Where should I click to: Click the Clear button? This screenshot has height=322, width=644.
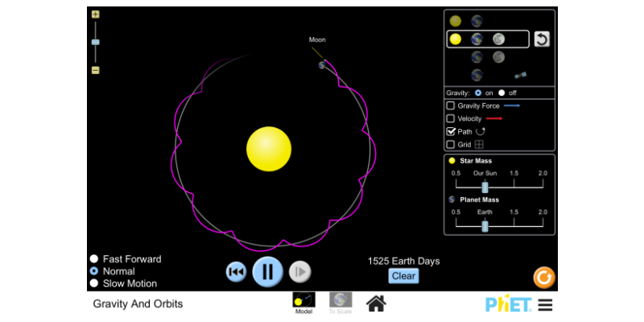click(x=403, y=276)
